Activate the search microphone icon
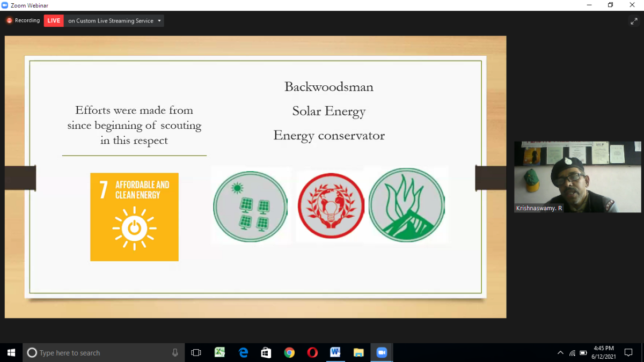Screen dimensions: 644x362 [175, 352]
